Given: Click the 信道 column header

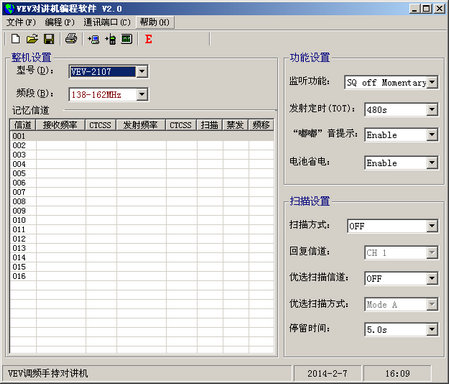Looking at the screenshot, I should pos(23,125).
